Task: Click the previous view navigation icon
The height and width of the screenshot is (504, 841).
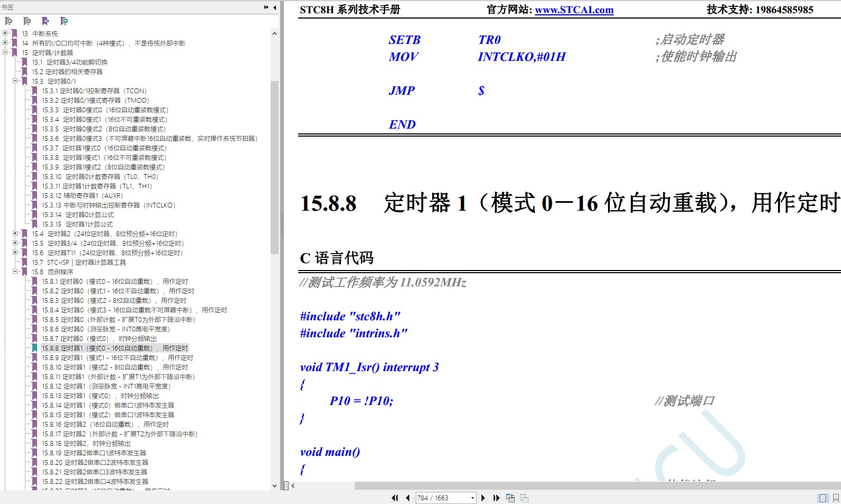Action: (511, 498)
